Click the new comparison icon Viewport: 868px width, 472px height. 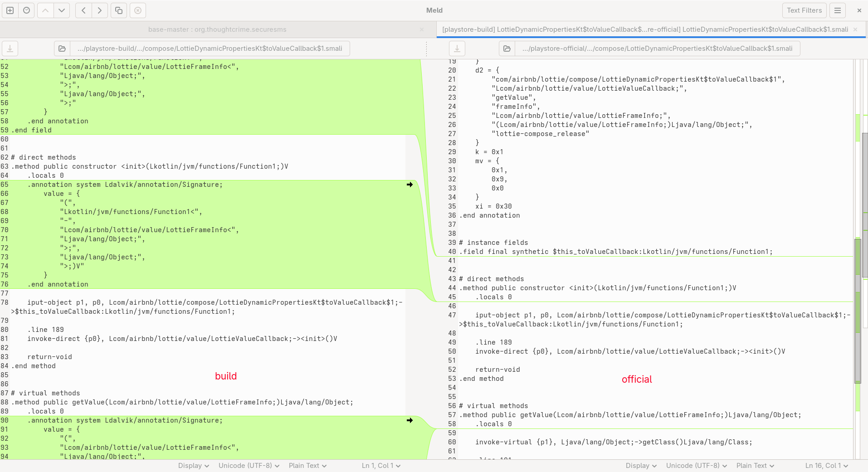(10, 10)
